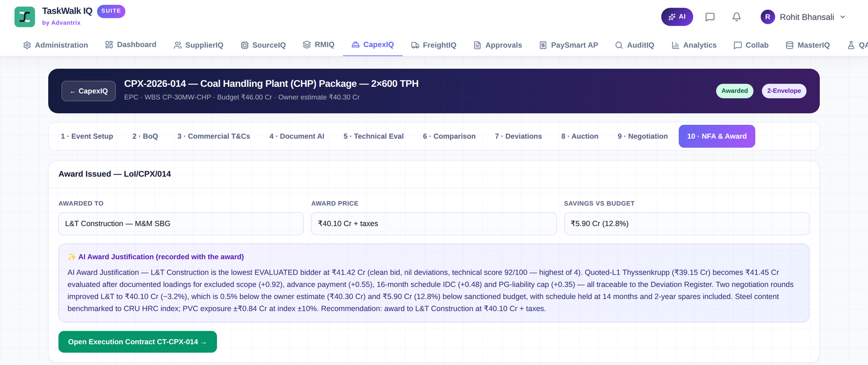
Task: Click the FreightIQ truck icon
Action: (415, 45)
